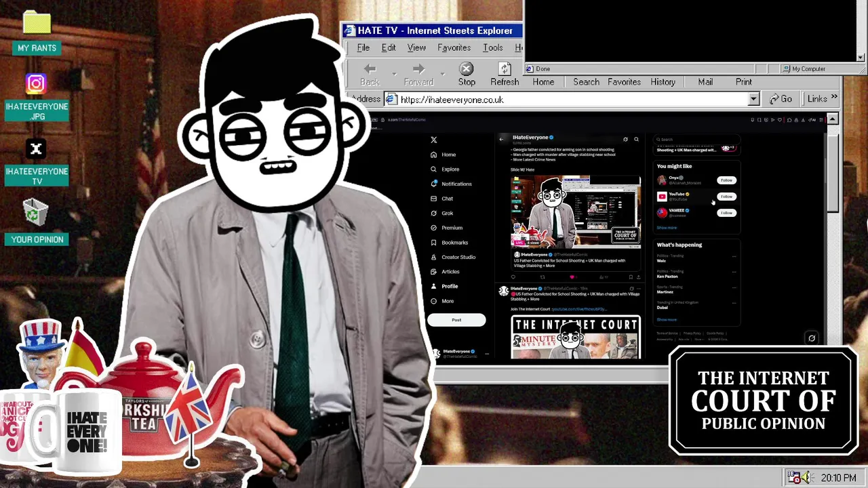Image resolution: width=868 pixels, height=488 pixels.
Task: Click the 20:10 PM system clock
Action: (838, 478)
